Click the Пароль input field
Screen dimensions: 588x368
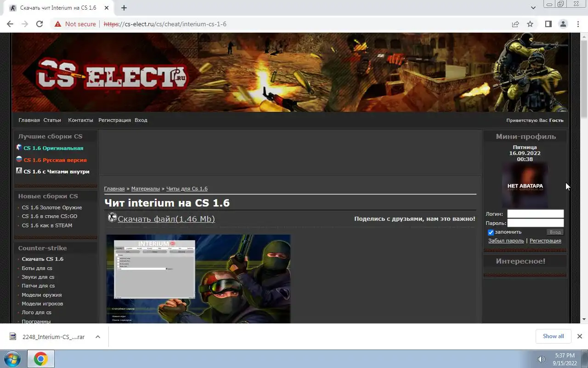535,223
